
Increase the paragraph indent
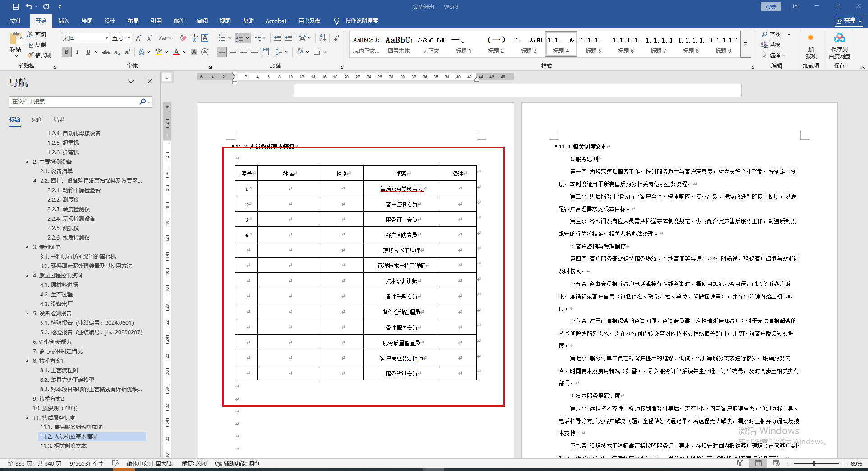[x=288, y=38]
